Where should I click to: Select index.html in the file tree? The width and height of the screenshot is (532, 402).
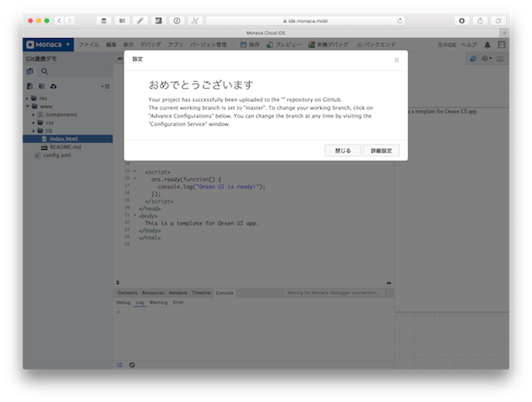tap(68, 138)
